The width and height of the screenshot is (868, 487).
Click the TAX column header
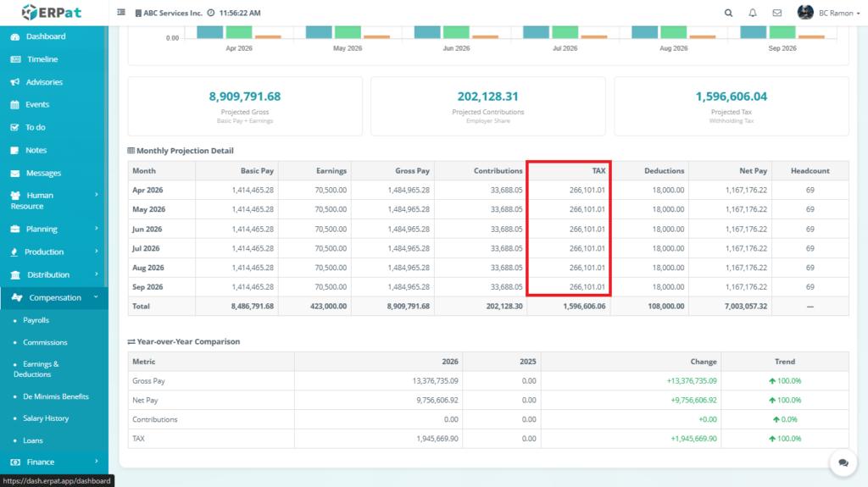(x=598, y=170)
